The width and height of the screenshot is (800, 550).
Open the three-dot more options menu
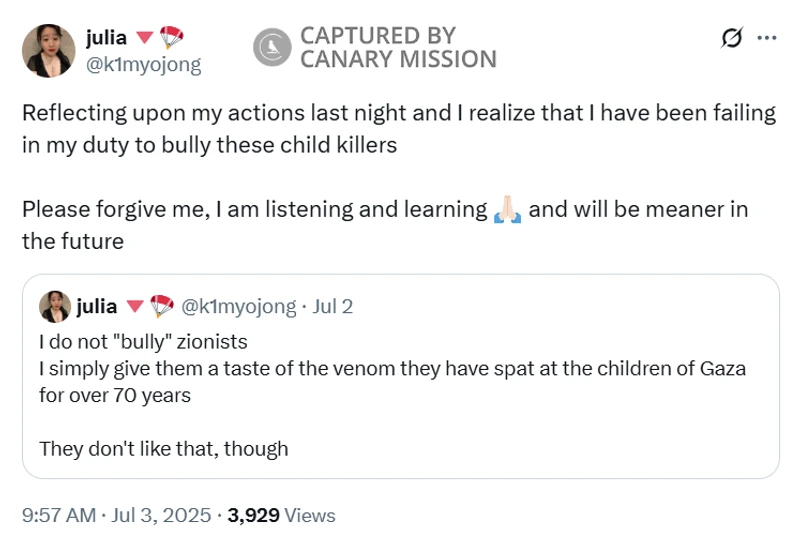[767, 38]
